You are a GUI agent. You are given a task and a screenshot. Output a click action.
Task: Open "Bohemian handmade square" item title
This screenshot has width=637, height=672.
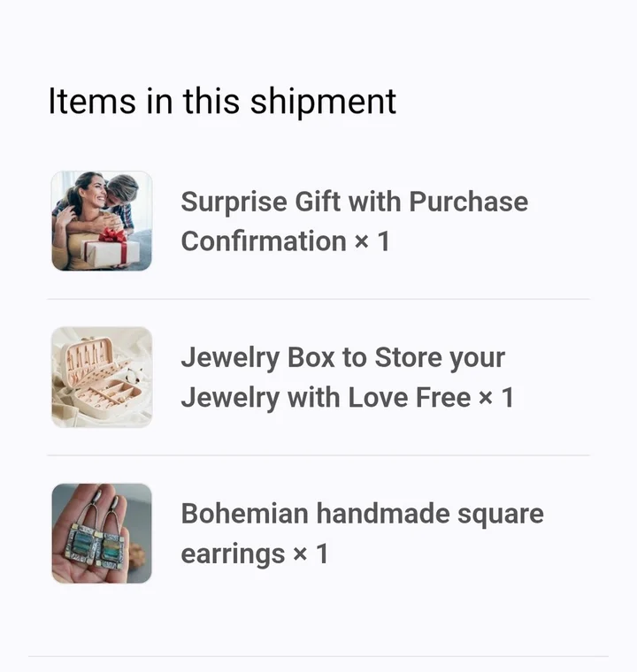(x=362, y=514)
